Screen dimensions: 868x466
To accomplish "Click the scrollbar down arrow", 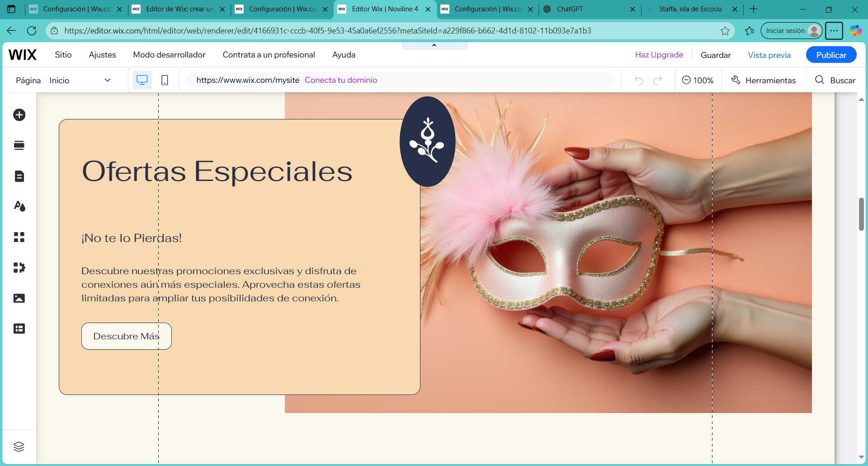I will tap(861, 457).
